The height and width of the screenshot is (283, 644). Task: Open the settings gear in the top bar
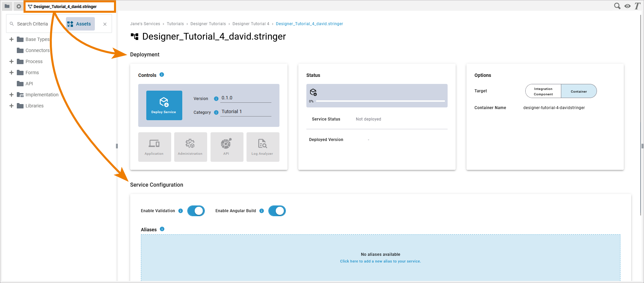click(18, 6)
